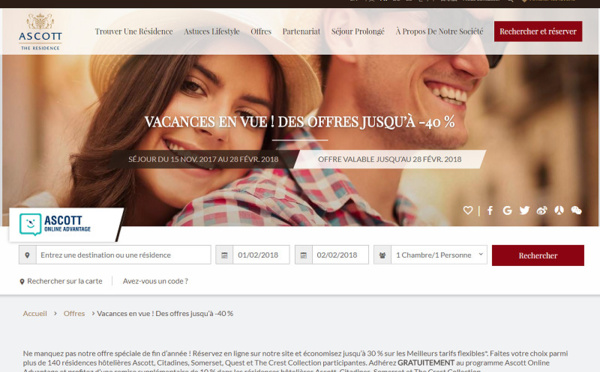Open the Offres menu item
Screen dimensions: 600x372
pos(261,31)
